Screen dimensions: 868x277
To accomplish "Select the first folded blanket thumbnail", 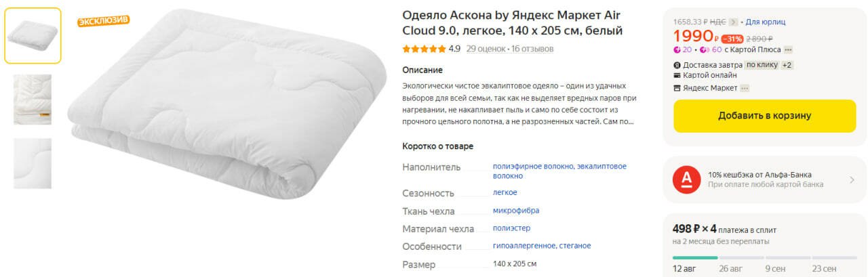I will pyautogui.click(x=33, y=36).
